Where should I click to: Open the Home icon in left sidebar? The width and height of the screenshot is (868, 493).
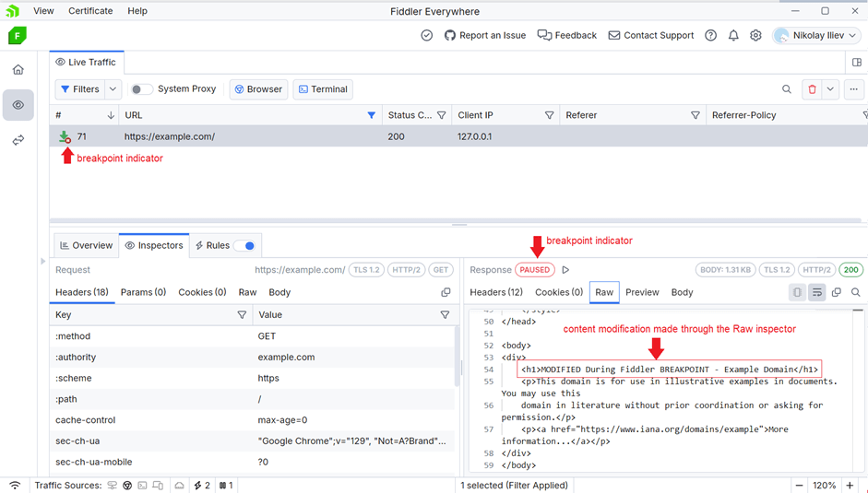(18, 70)
